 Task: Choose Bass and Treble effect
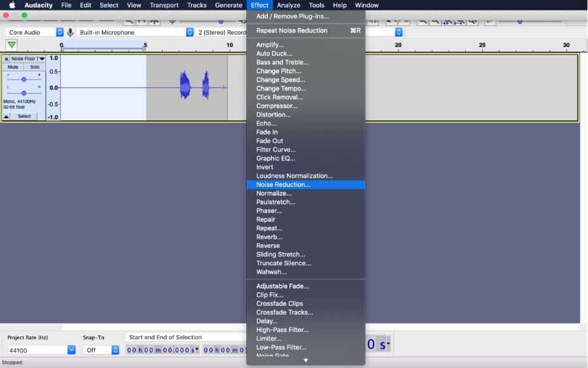306,62
